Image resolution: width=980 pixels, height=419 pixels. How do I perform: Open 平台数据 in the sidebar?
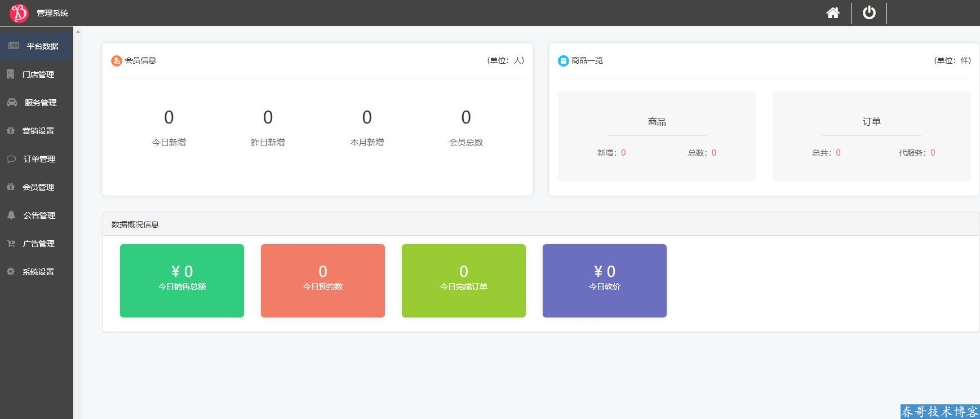click(42, 46)
